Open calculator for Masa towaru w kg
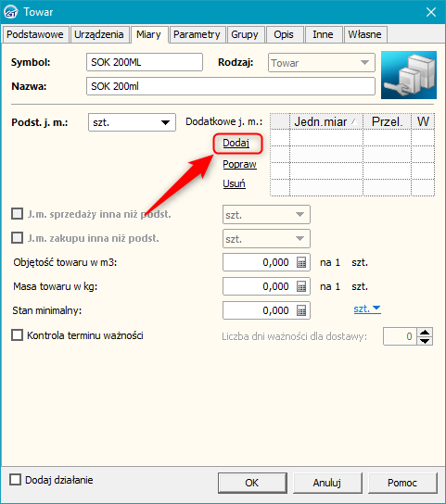The width and height of the screenshot is (446, 504). click(x=301, y=286)
